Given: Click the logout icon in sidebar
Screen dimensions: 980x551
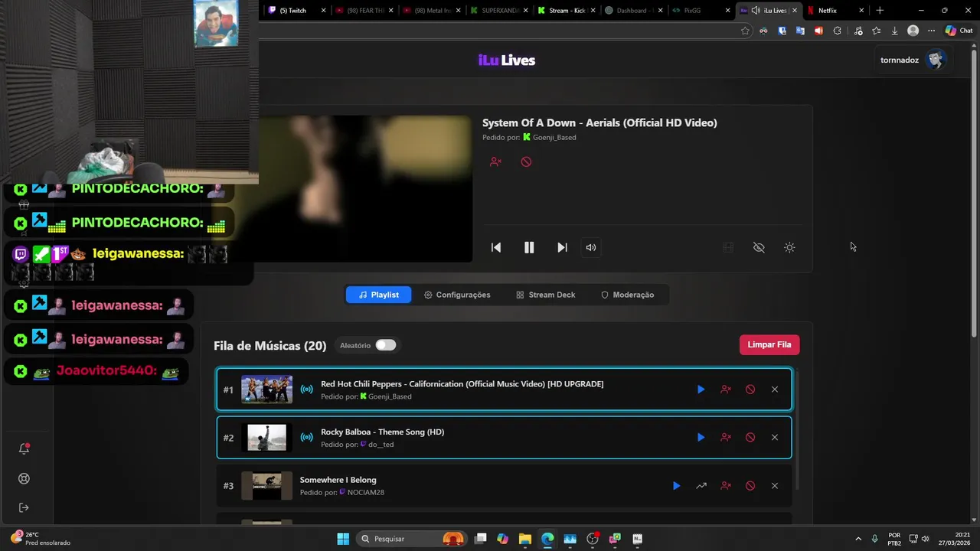Looking at the screenshot, I should [x=24, y=507].
